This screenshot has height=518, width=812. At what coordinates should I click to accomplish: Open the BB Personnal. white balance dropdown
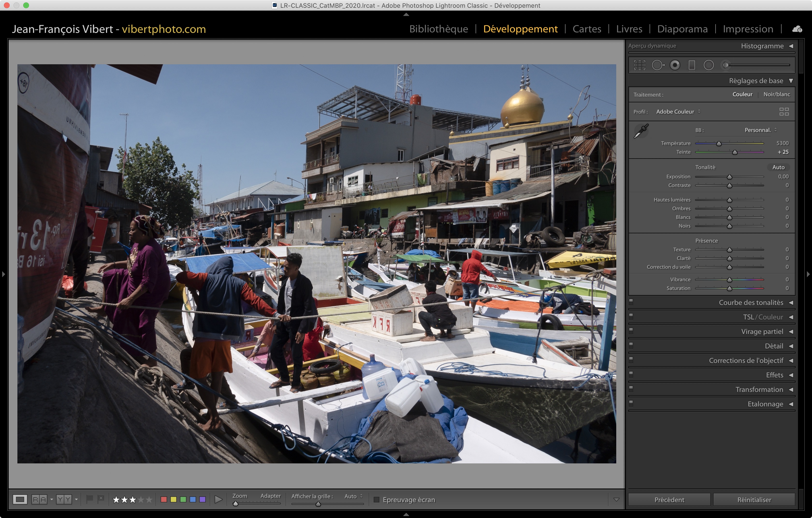pyautogui.click(x=761, y=130)
